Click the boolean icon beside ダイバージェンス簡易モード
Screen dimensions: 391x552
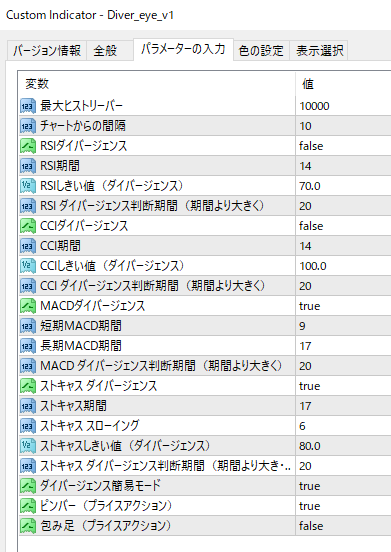point(28,486)
